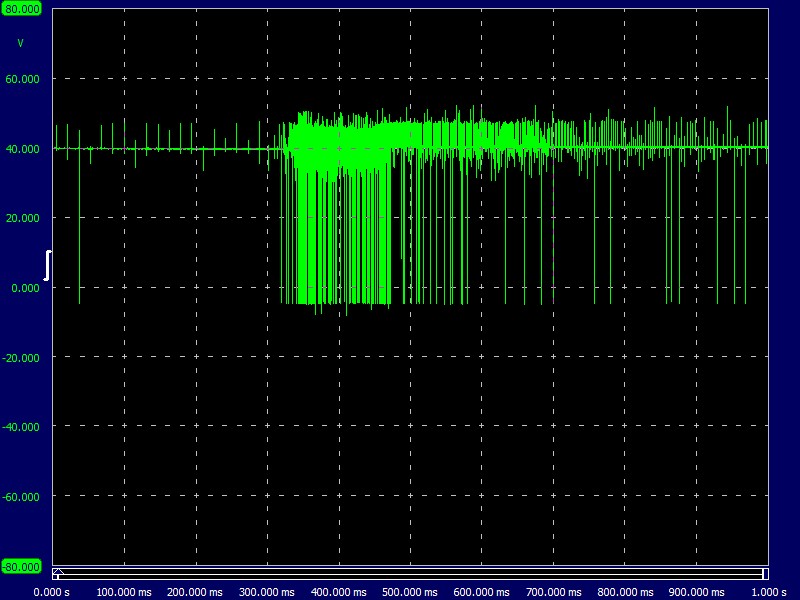Select the white channel zero-offset marker on left axis
Viewport: 800px width, 600px height.
[x=47, y=265]
